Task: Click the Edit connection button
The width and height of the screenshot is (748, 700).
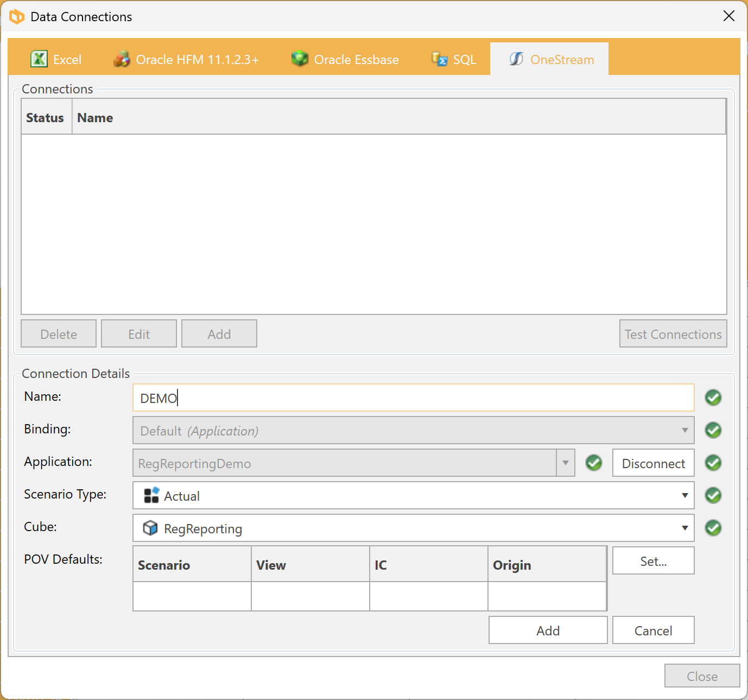Action: 139,333
